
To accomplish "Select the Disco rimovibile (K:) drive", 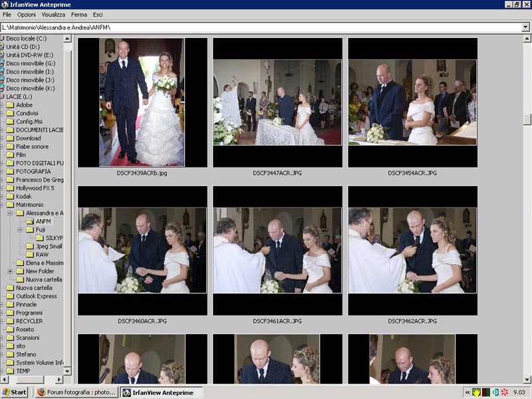I will 30,88.
